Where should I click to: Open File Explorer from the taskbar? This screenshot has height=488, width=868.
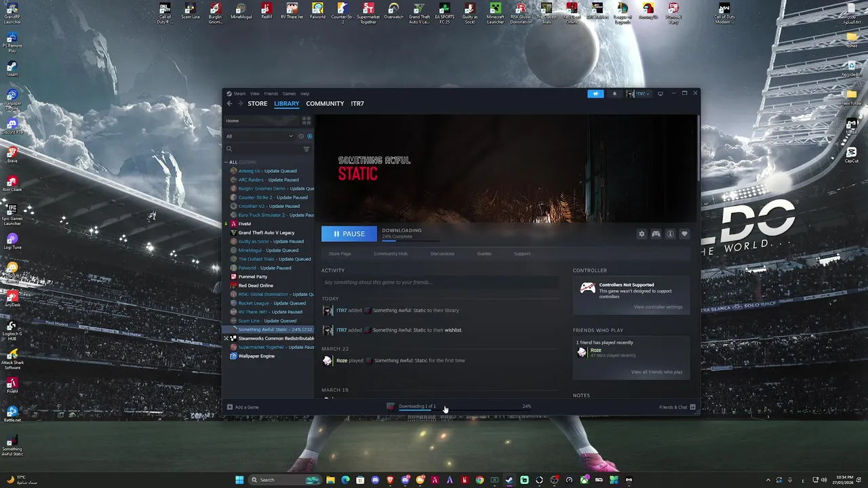(x=330, y=480)
